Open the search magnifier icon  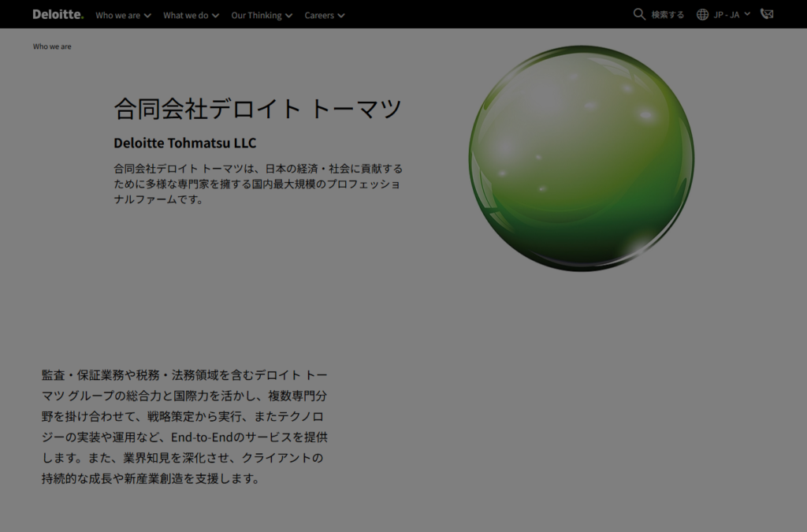tap(639, 14)
